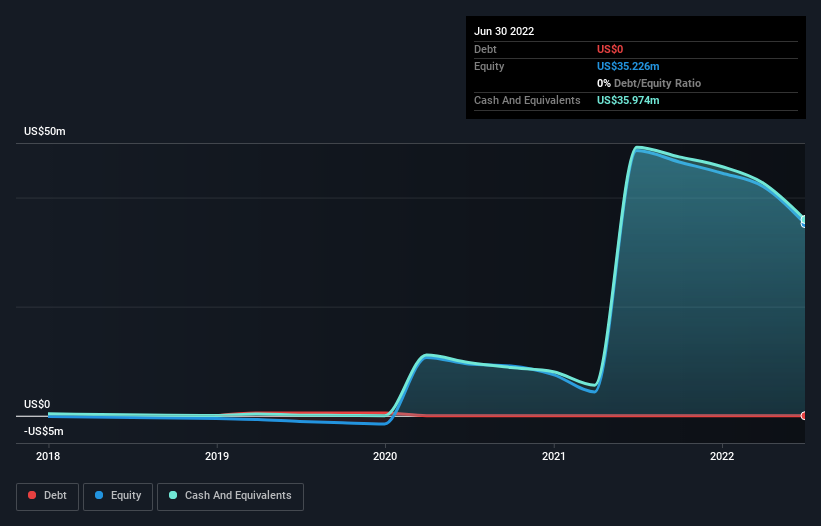Screen dimensions: 821x526
Task: Toggle the Equity series legend button
Action: 118,496
